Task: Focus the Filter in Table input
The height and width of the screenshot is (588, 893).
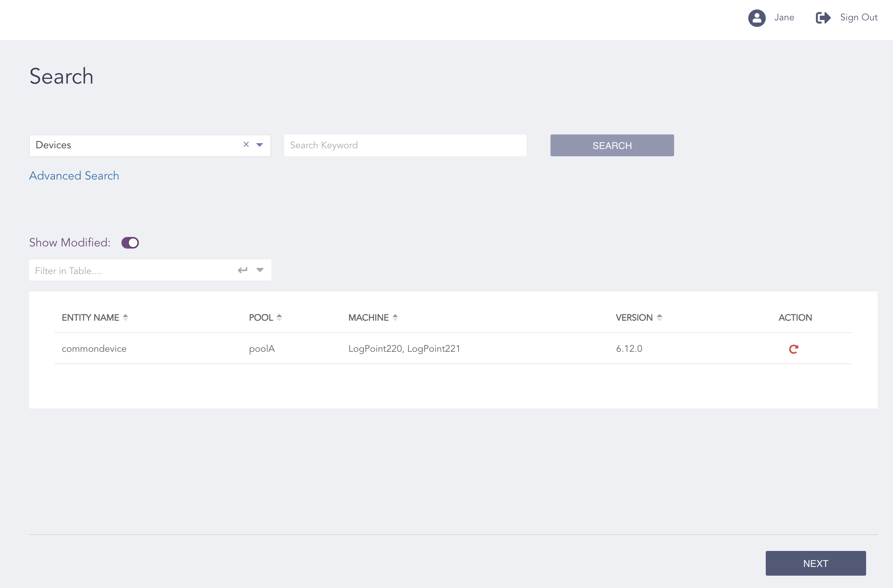Action: (131, 270)
